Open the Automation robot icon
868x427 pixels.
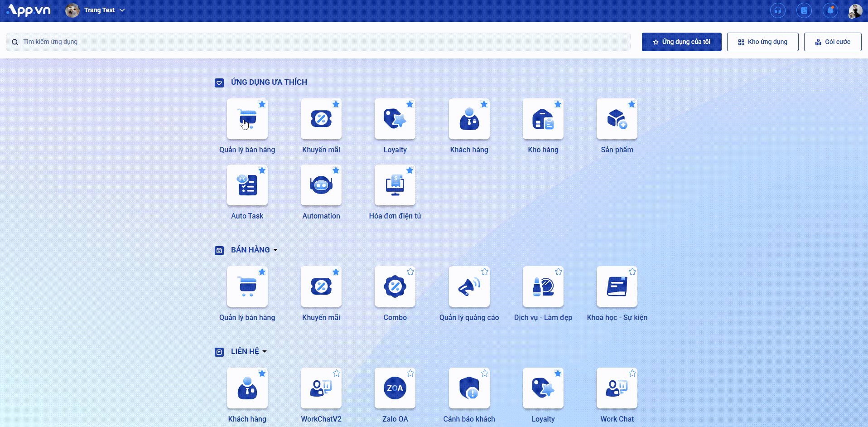click(321, 185)
